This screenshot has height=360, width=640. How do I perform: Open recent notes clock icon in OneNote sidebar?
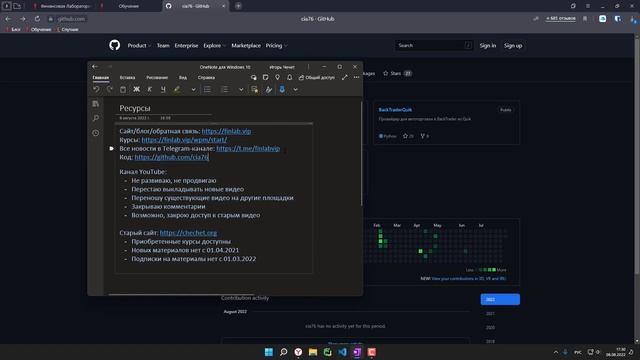click(96, 133)
